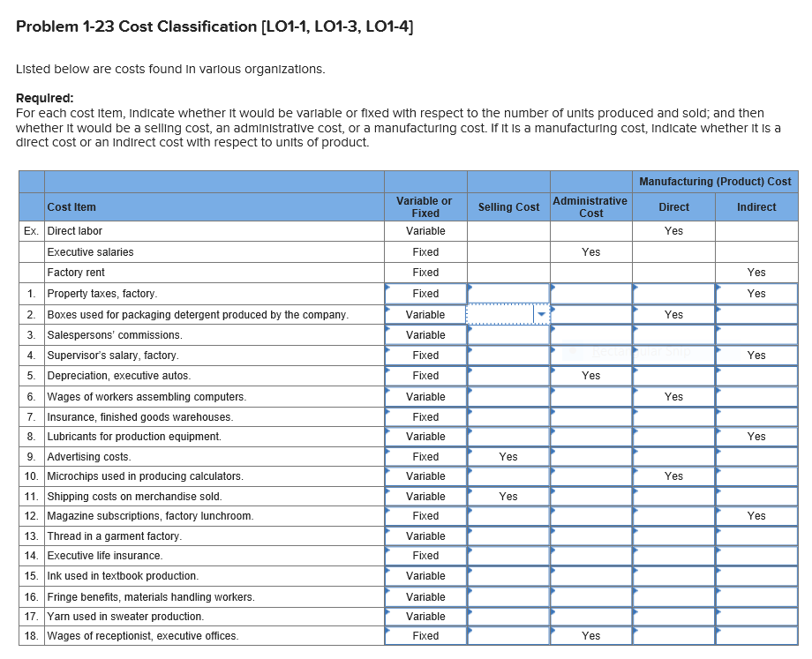This screenshot has height=659, width=812.
Task: Open the Variable or Fixed dropdown for Thread in a garment factory
Action: (425, 535)
